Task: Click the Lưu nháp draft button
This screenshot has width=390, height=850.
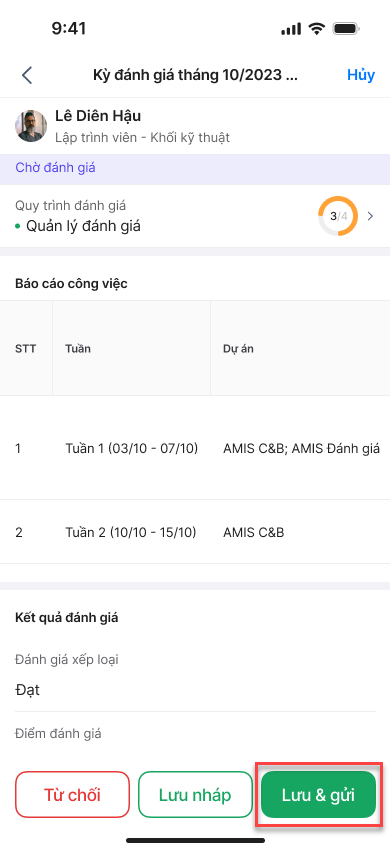Action: point(195,795)
